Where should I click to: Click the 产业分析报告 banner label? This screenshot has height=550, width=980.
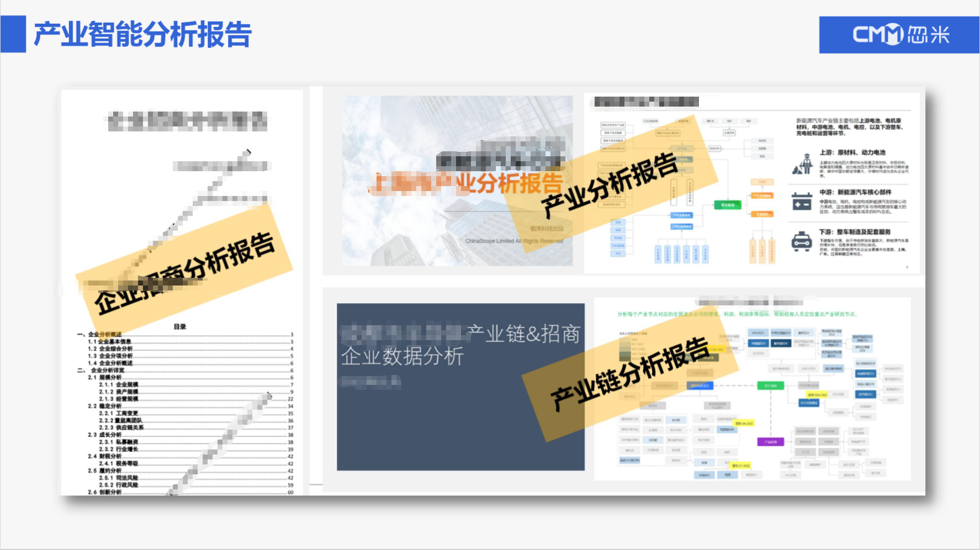610,184
